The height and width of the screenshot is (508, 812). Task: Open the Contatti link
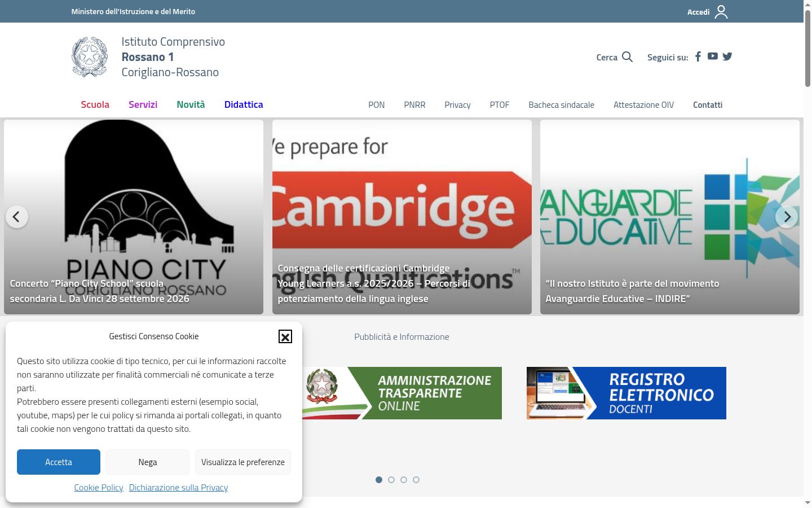(708, 105)
